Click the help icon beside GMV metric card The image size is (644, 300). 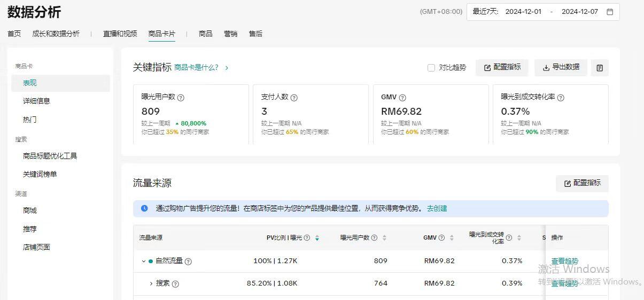pyautogui.click(x=402, y=98)
